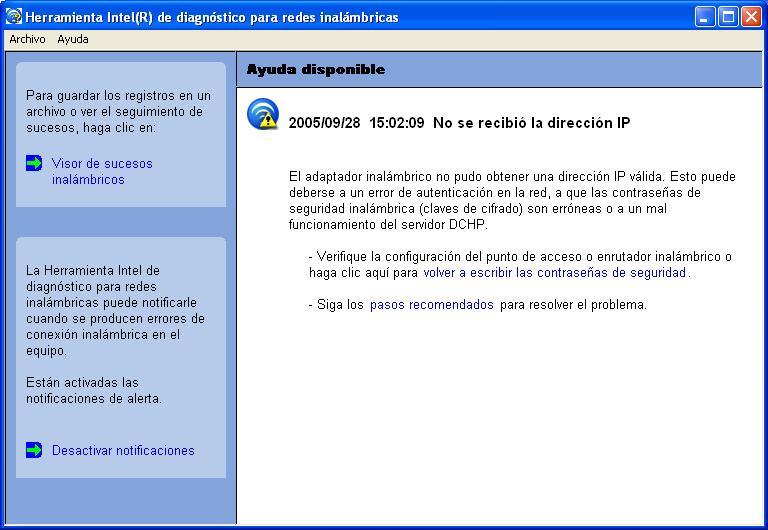
Task: Click green arrow icon beside Visor de sucesos
Action: (34, 163)
